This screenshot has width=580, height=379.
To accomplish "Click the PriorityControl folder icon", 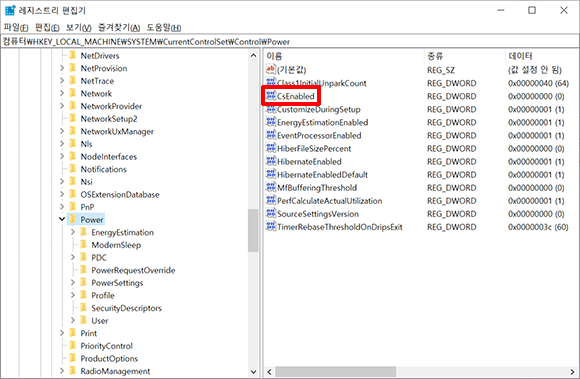I will pos(73,345).
